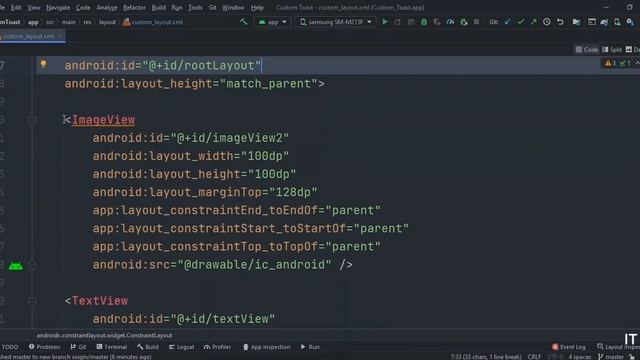
Task: Open the Run menu
Action: pos(176,7)
